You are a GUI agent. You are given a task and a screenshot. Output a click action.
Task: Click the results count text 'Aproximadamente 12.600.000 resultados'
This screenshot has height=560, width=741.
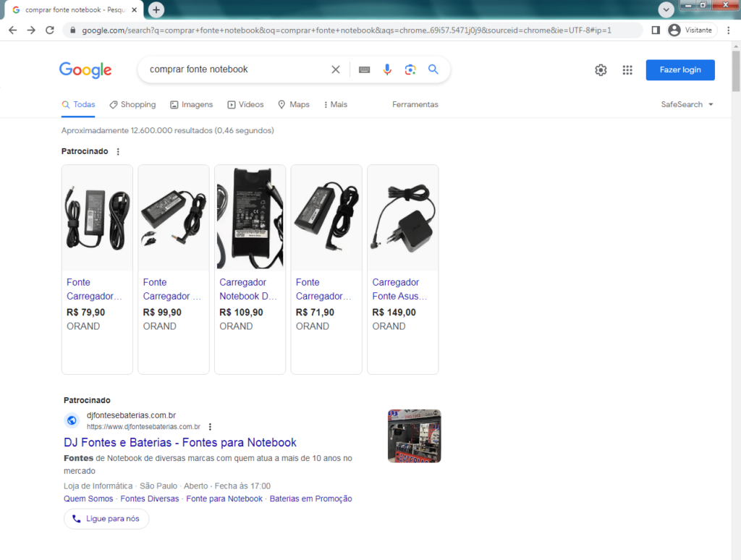coord(137,130)
